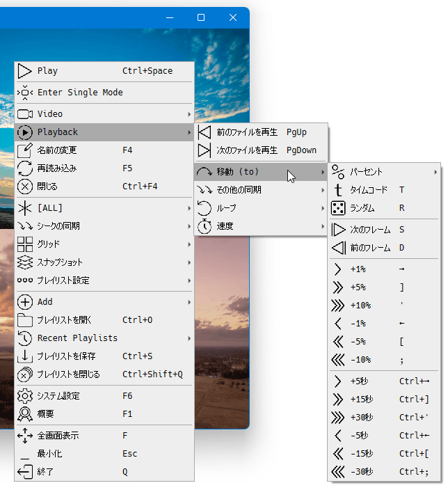This screenshot has height=490, width=448.
Task: Expand the 速度 submenu arrow
Action: click(x=323, y=226)
